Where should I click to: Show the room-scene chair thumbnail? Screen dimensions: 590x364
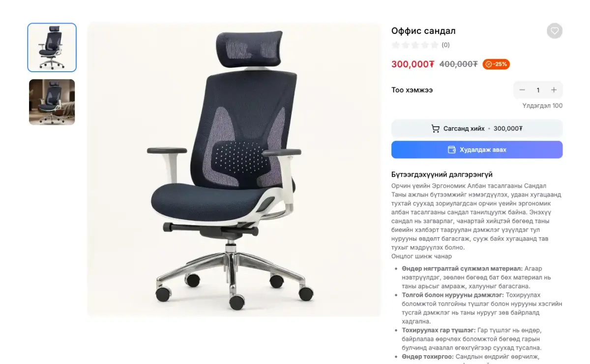tap(52, 102)
